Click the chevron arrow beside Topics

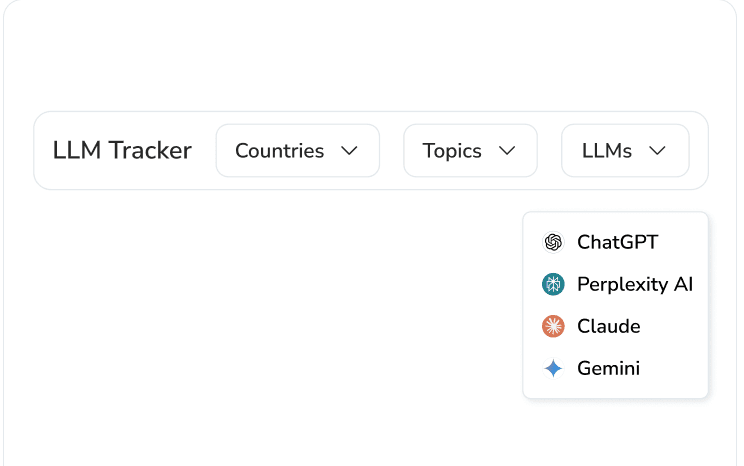tap(507, 151)
